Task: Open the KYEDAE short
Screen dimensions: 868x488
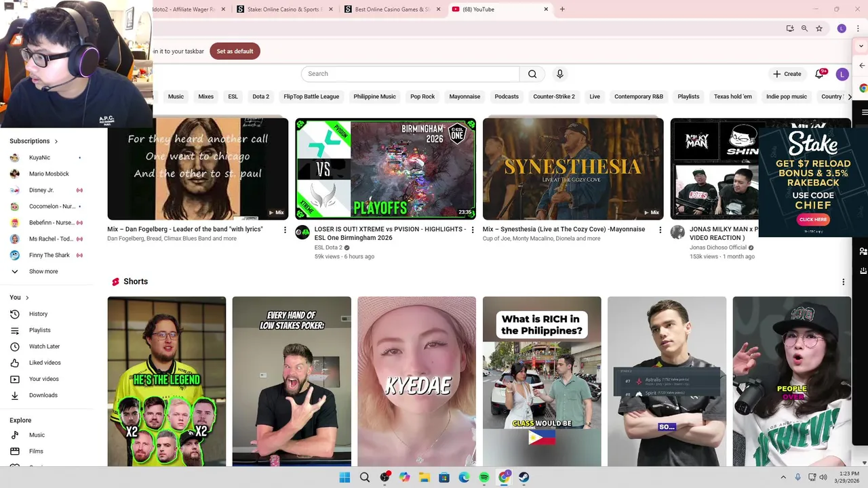Action: coord(417,382)
